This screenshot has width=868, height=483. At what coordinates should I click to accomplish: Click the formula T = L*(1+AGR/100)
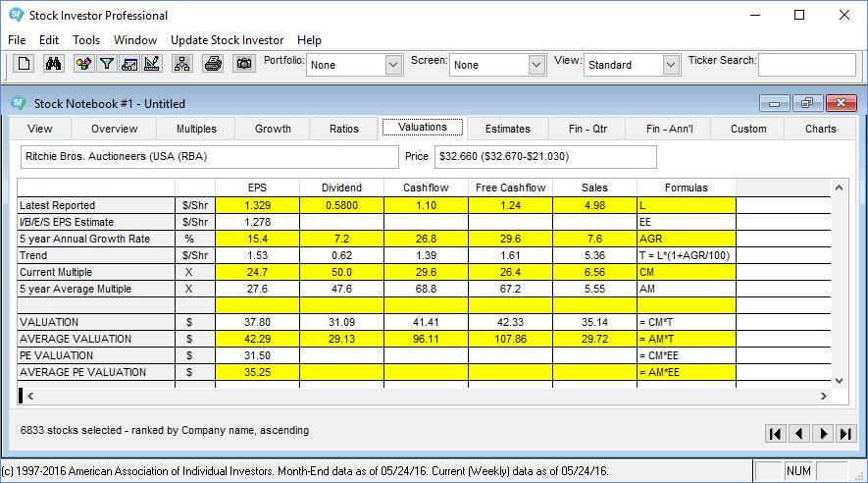[x=685, y=255]
